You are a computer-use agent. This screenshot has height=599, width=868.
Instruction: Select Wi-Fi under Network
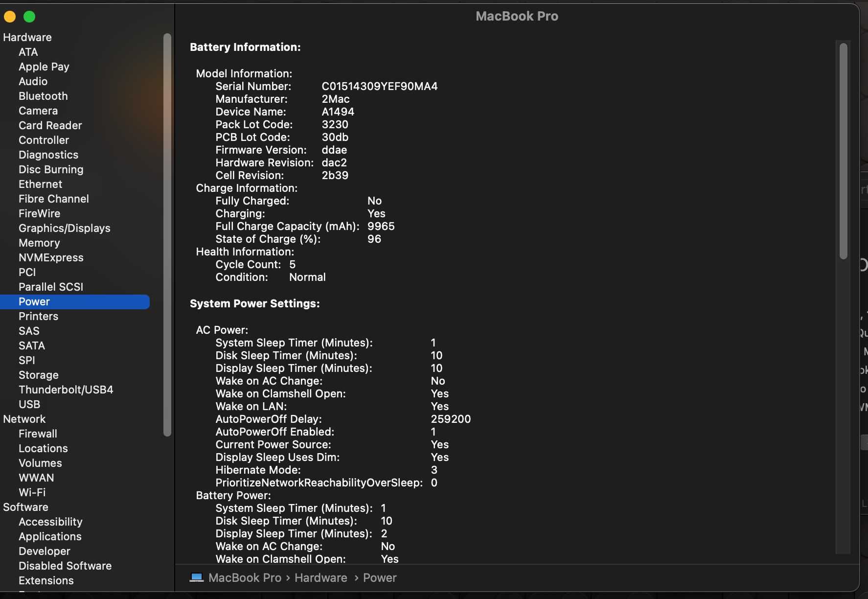point(32,492)
